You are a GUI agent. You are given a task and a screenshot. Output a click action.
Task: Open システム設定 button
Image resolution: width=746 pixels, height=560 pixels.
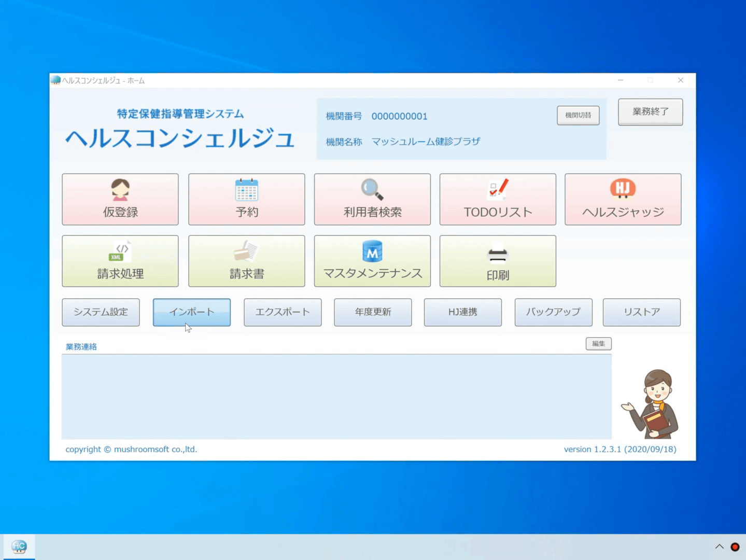(101, 312)
